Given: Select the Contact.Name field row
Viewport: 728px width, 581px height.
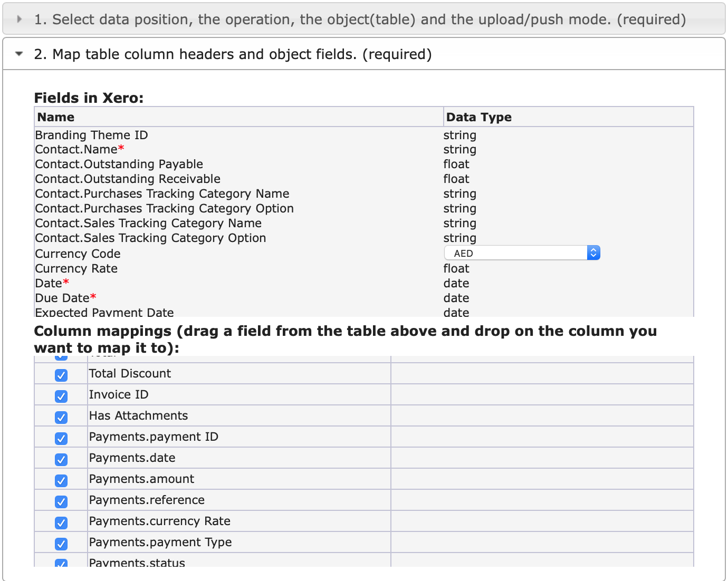Looking at the screenshot, I should [364, 150].
